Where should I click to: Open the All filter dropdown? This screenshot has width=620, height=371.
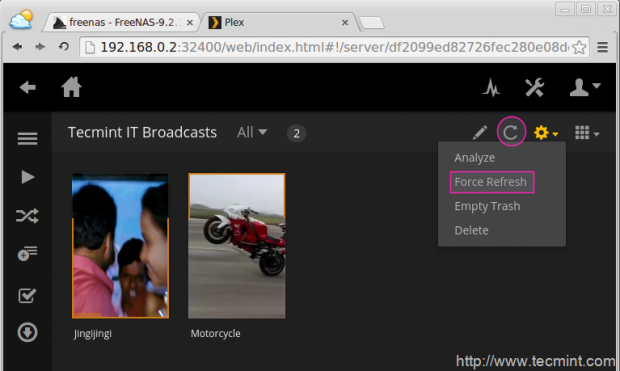252,132
